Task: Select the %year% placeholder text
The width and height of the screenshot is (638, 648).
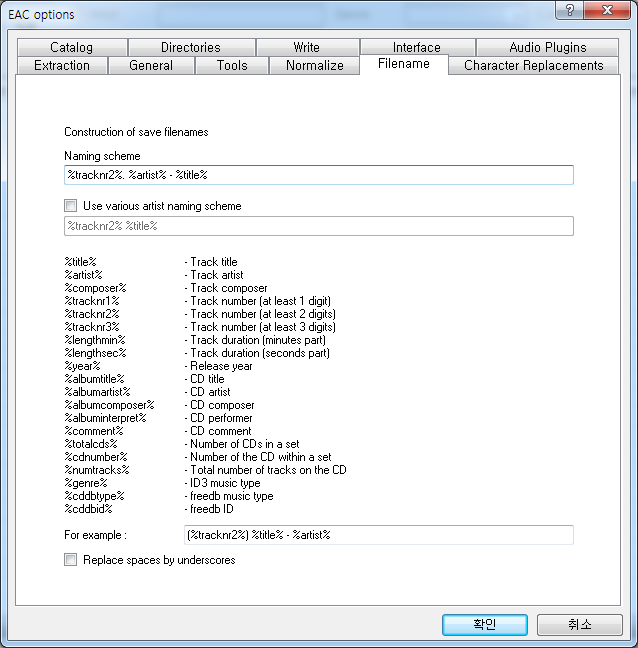Action: (82, 366)
